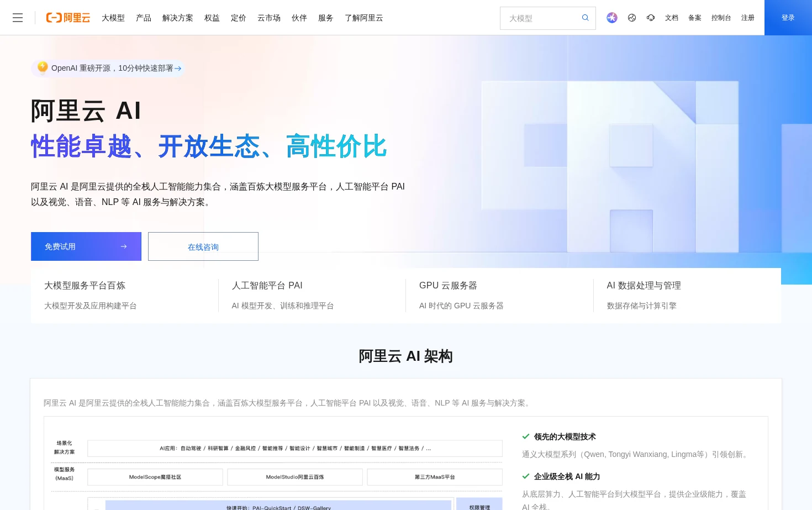Screen dimensions: 812x510
Task: Open the 大模型 menu
Action: coord(113,18)
